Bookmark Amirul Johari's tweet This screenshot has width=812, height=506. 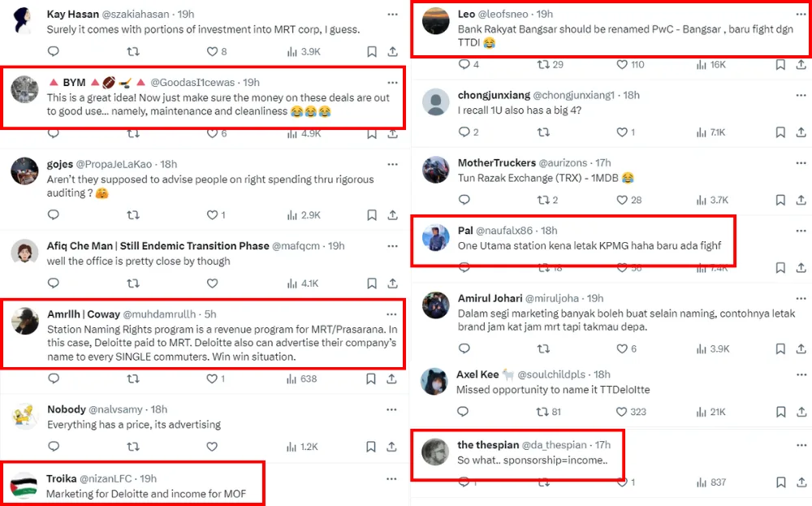(780, 348)
